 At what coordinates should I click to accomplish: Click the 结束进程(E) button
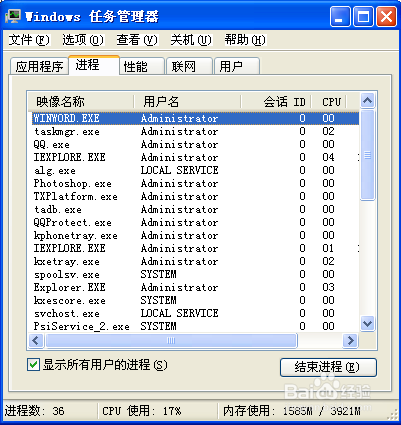click(328, 367)
